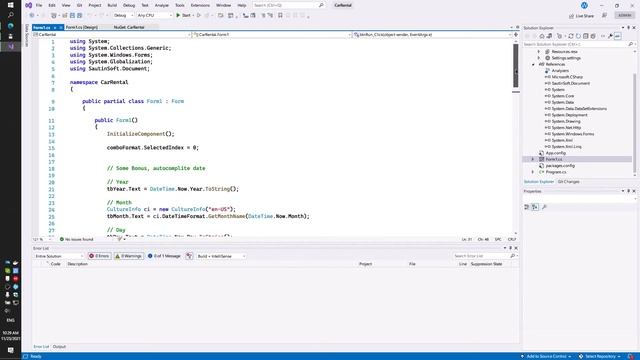Toggle the 0 of 1 Message filter
The height and width of the screenshot is (360, 640).
[x=164, y=256]
